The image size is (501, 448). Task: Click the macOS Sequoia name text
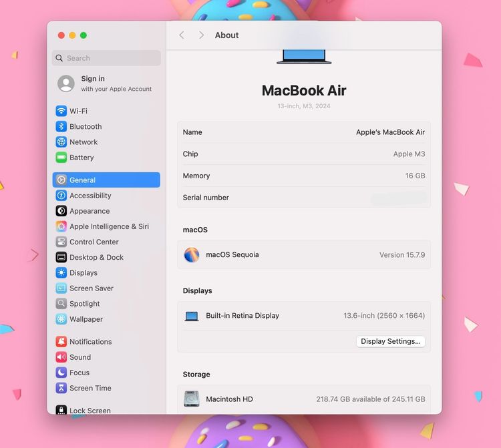pos(232,255)
